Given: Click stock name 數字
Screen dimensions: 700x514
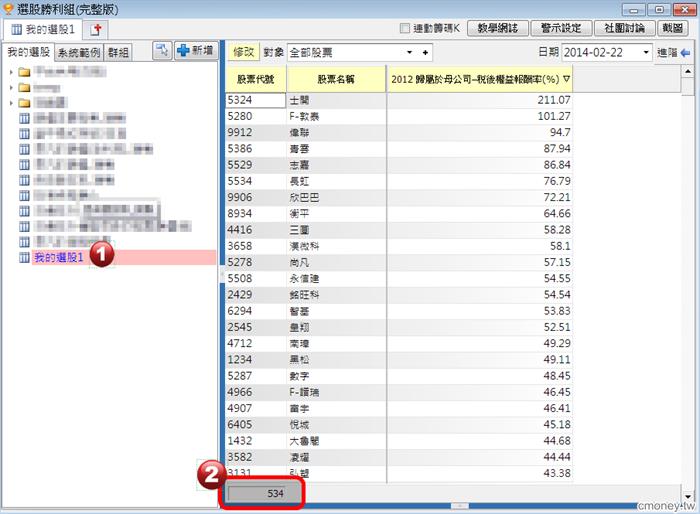Looking at the screenshot, I should coord(299,376).
